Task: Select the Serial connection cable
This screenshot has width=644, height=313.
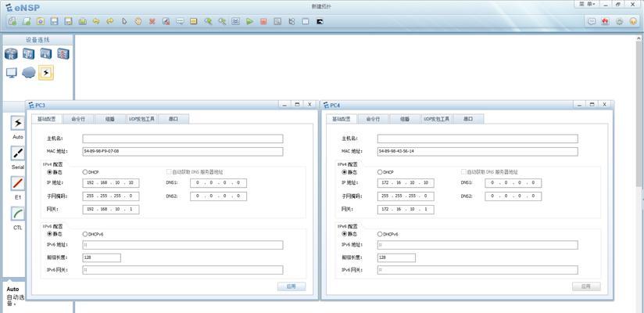Action: coord(18,153)
